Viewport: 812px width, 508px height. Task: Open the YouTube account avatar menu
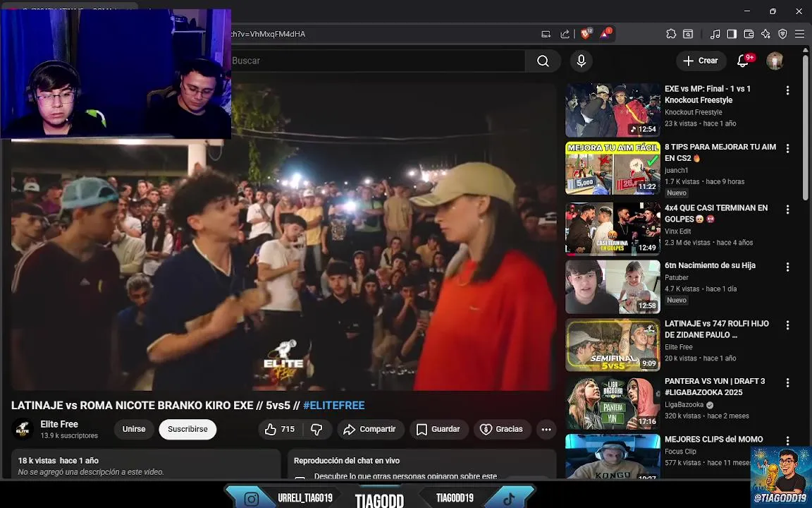click(x=775, y=61)
